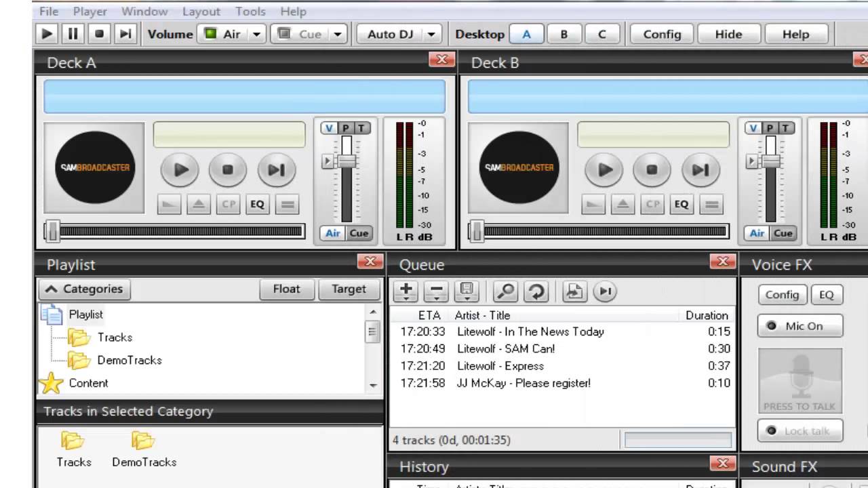
Task: Open the EQ on Deck A
Action: (257, 204)
